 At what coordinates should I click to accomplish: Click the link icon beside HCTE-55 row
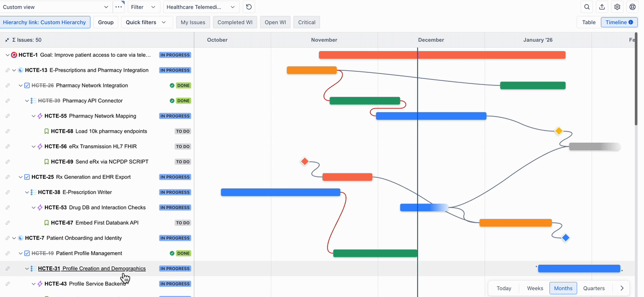click(x=7, y=116)
